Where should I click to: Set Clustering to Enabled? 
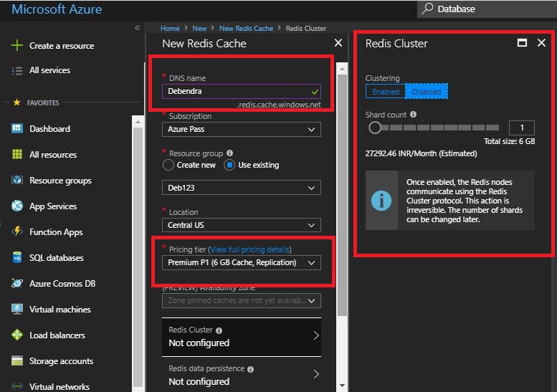pyautogui.click(x=386, y=92)
